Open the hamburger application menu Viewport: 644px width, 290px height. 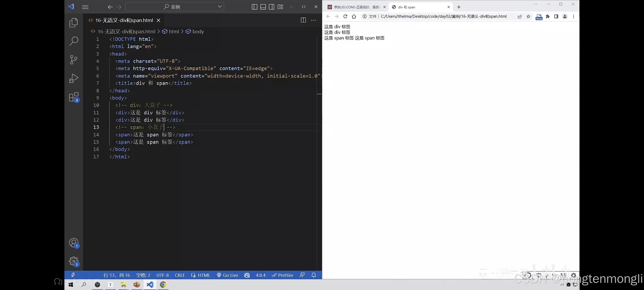(x=85, y=7)
